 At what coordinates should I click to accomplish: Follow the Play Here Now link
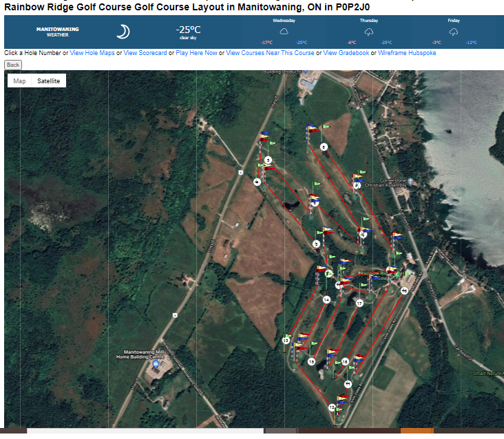(196, 53)
